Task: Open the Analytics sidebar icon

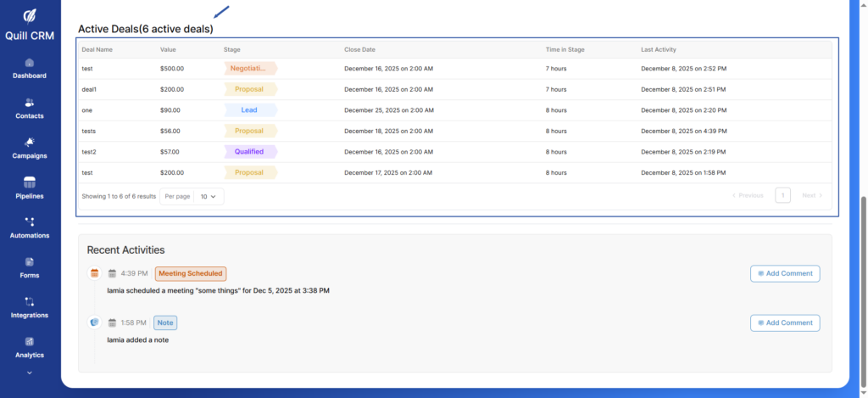Action: pos(30,341)
